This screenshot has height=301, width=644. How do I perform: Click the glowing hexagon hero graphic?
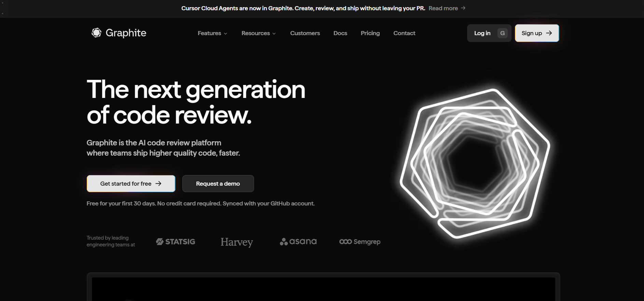(x=475, y=163)
